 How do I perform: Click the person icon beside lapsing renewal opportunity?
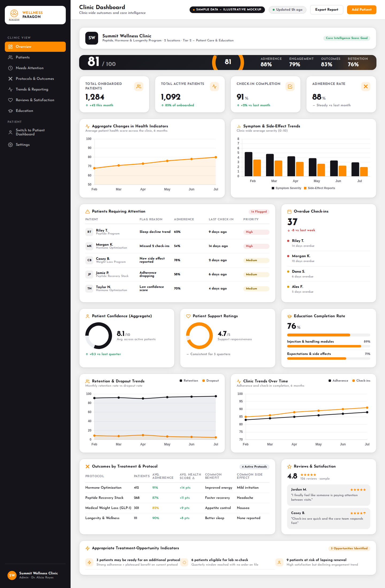279,562
